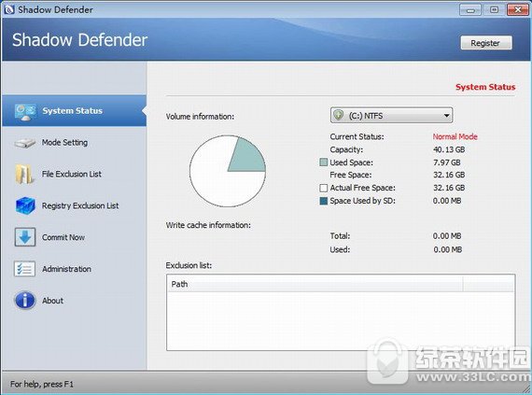The height and width of the screenshot is (395, 532).
Task: Click the Register button
Action: [x=486, y=43]
